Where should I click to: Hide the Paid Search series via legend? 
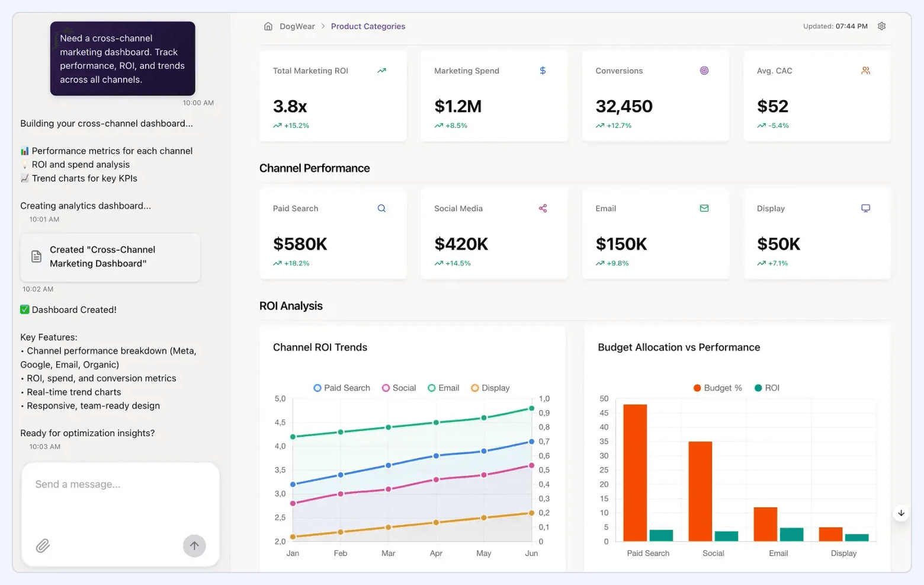tap(342, 388)
